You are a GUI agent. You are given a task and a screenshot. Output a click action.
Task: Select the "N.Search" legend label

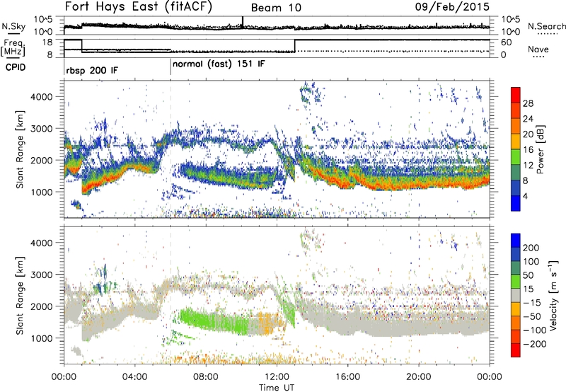tap(546, 26)
